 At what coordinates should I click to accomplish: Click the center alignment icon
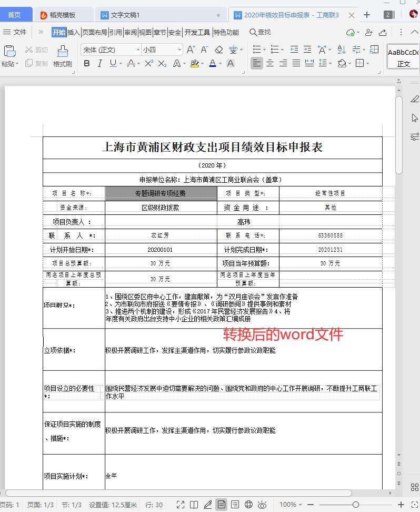coord(270,63)
